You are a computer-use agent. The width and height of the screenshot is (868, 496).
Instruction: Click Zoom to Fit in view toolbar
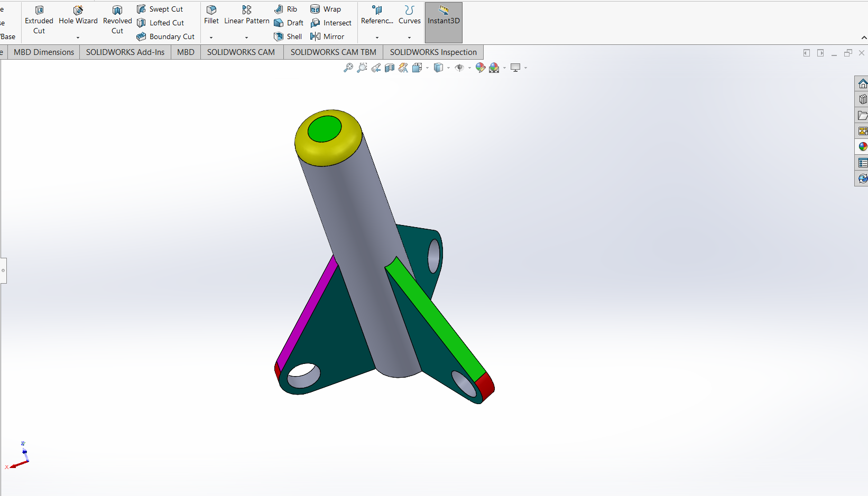pos(348,68)
